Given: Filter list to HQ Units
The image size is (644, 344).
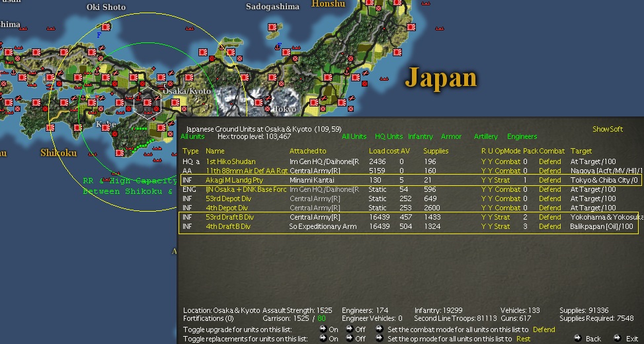Looking at the screenshot, I should [x=389, y=136].
